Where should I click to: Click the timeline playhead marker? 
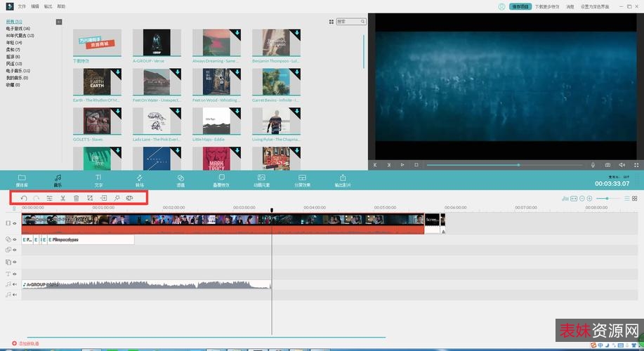(x=272, y=210)
